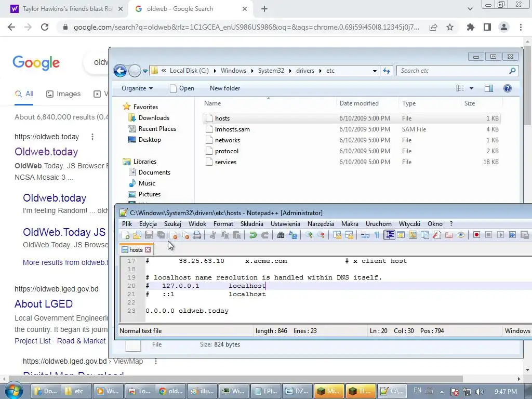Switch to Images tab in Google
Screen dimensions: 532x399
tap(63, 94)
